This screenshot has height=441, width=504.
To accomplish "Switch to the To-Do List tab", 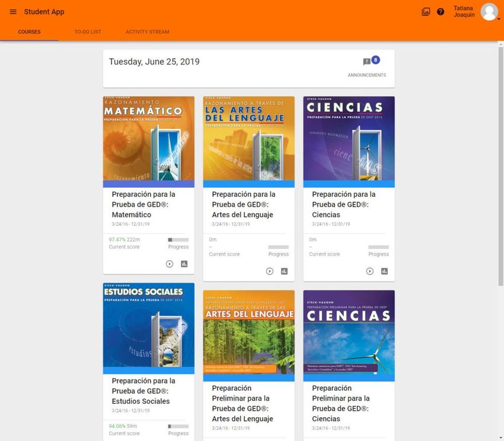I will 87,32.
